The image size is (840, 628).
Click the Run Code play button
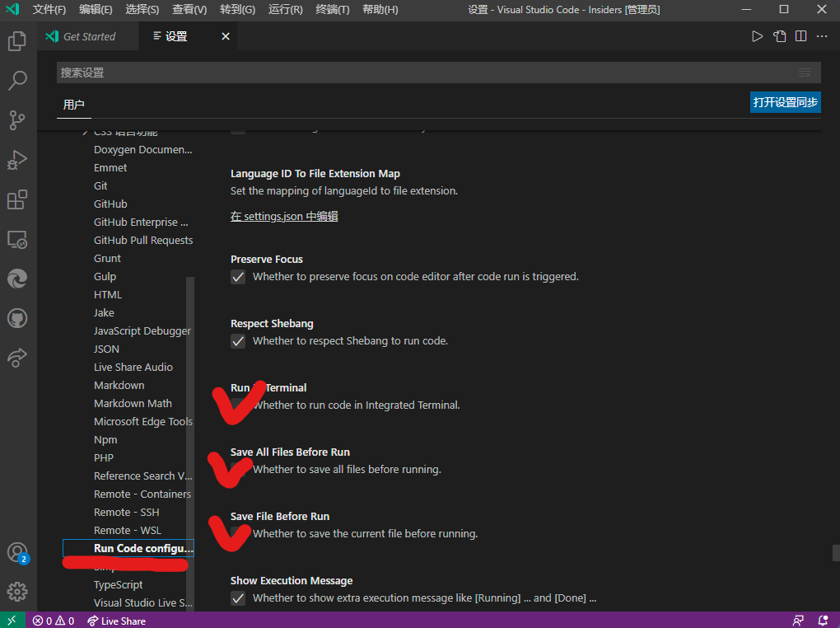pyautogui.click(x=757, y=36)
